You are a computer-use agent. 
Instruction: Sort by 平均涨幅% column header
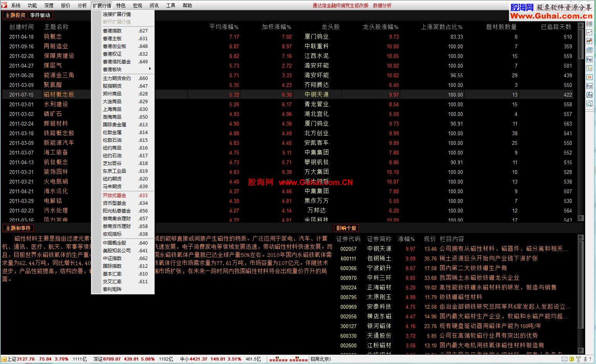point(224,27)
